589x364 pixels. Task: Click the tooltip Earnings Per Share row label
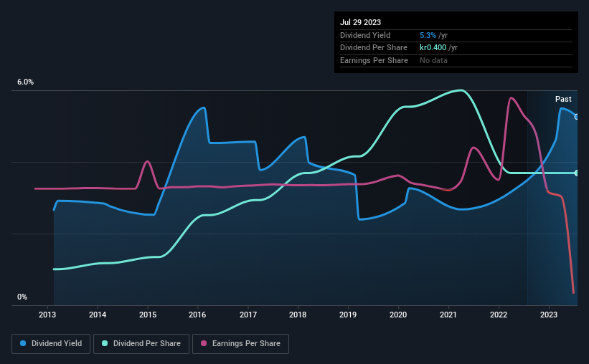374,60
